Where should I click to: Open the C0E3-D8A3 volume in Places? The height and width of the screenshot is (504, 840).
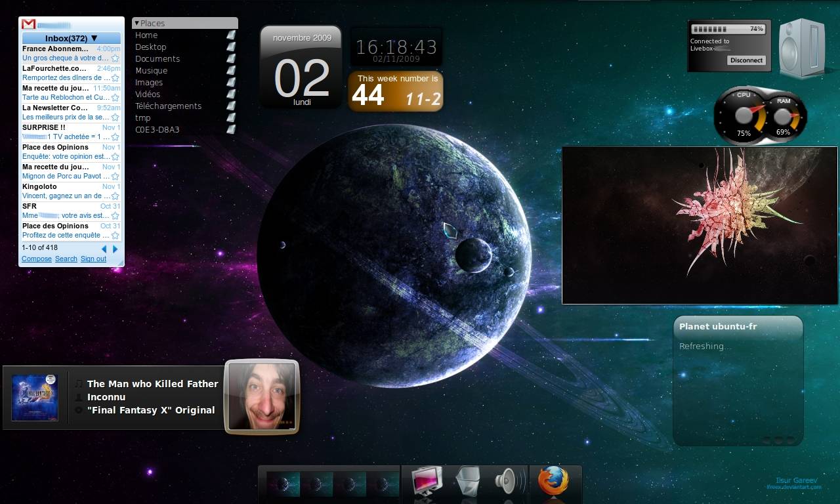pos(157,129)
